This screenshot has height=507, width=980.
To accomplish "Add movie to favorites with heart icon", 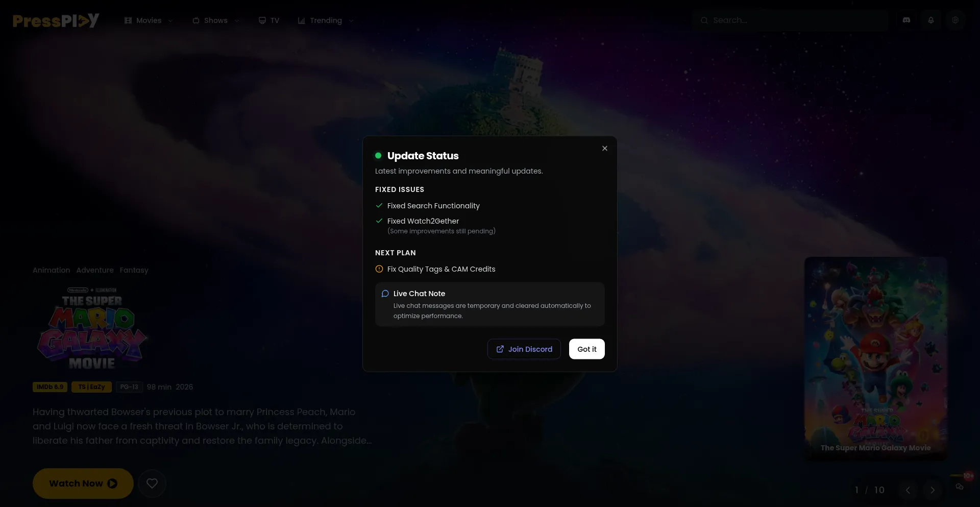I will pyautogui.click(x=152, y=484).
